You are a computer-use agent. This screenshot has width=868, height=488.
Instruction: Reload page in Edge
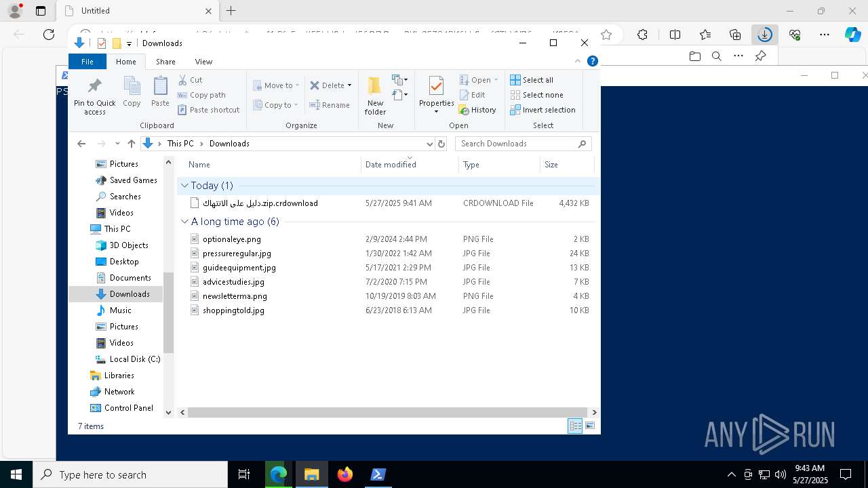point(49,35)
